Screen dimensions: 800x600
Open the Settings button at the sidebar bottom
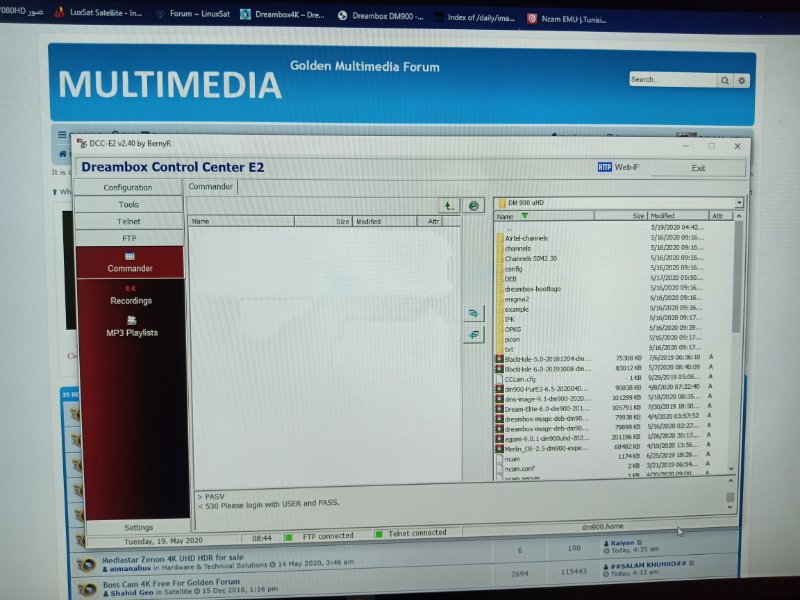click(x=138, y=527)
